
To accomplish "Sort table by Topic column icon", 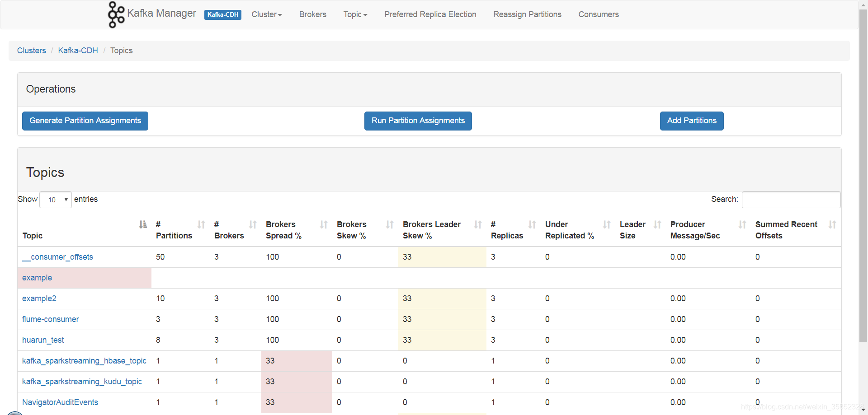I will click(143, 224).
